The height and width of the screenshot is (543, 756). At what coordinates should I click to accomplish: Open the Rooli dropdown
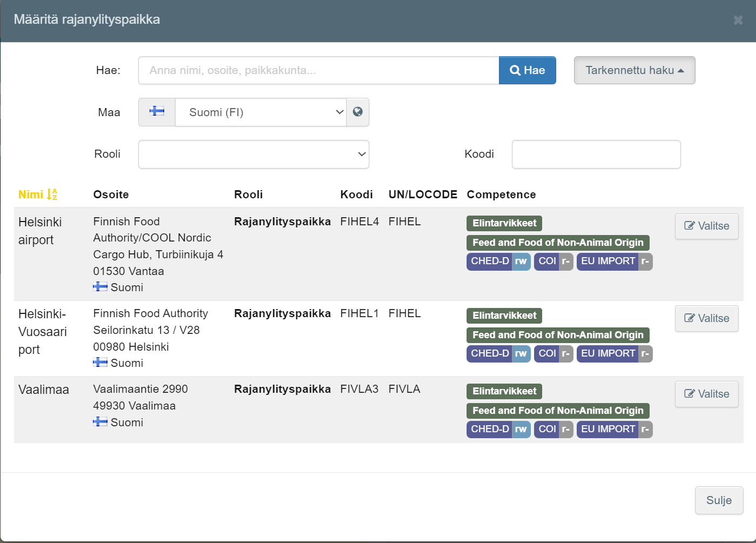(253, 155)
